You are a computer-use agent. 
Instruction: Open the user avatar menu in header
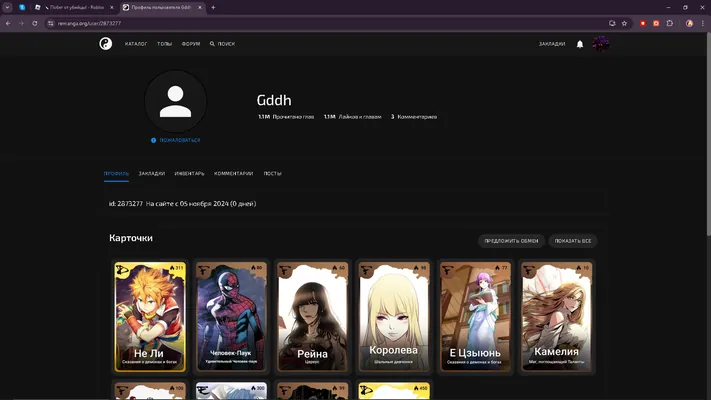point(601,44)
